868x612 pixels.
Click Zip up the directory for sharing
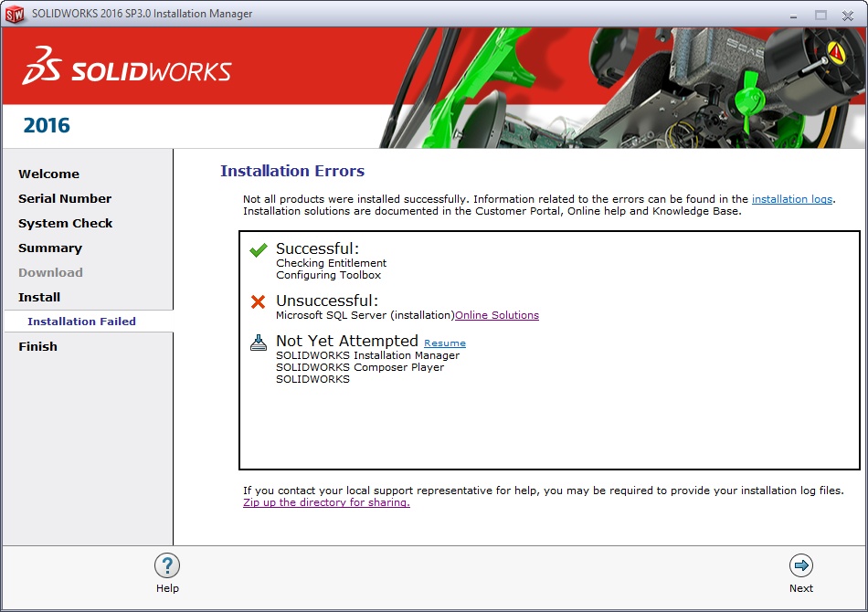click(x=326, y=502)
